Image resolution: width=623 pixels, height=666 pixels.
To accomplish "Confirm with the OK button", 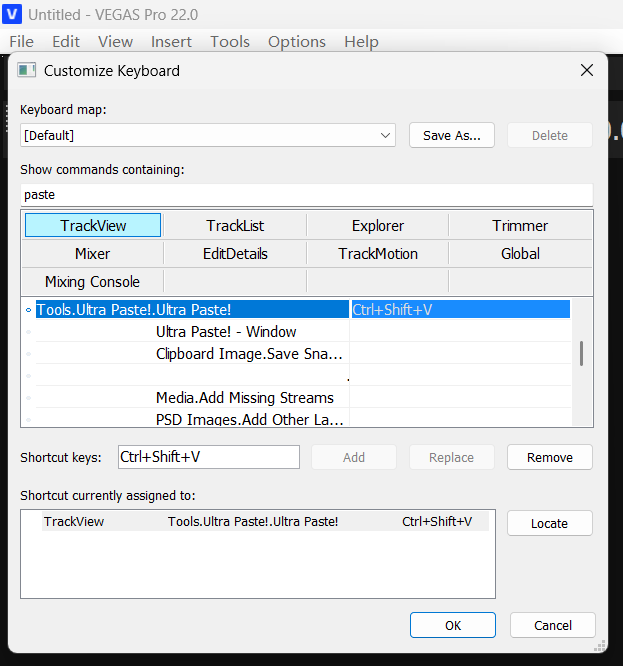I will tap(453, 625).
